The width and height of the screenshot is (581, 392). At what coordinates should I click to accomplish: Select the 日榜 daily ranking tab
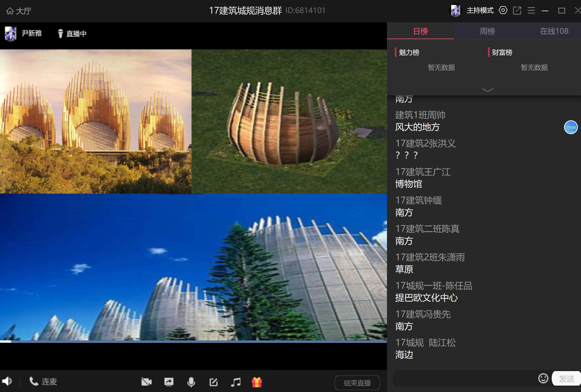(420, 31)
